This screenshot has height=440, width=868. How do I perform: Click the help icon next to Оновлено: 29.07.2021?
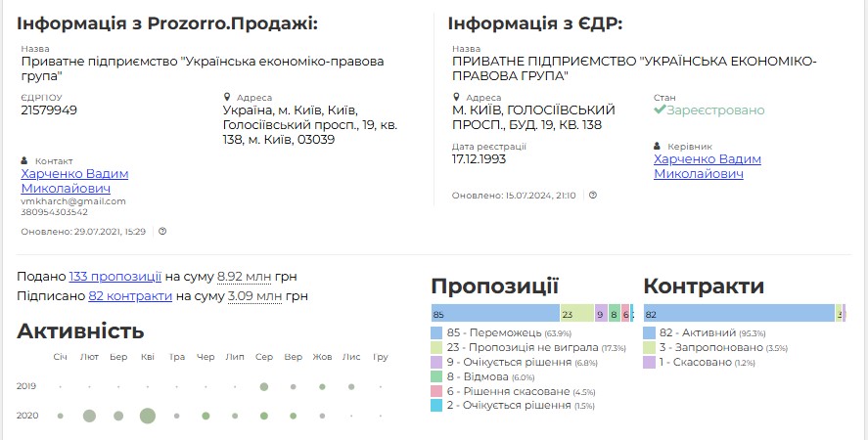162,232
